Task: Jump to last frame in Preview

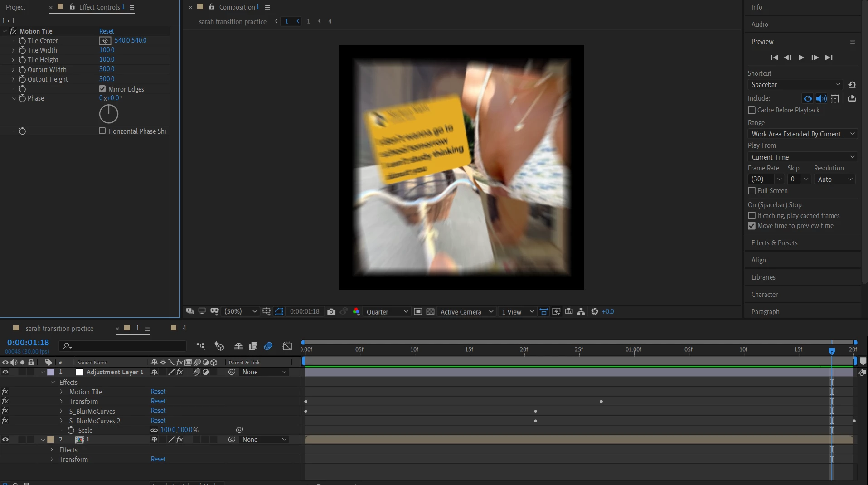Action: pos(829,58)
